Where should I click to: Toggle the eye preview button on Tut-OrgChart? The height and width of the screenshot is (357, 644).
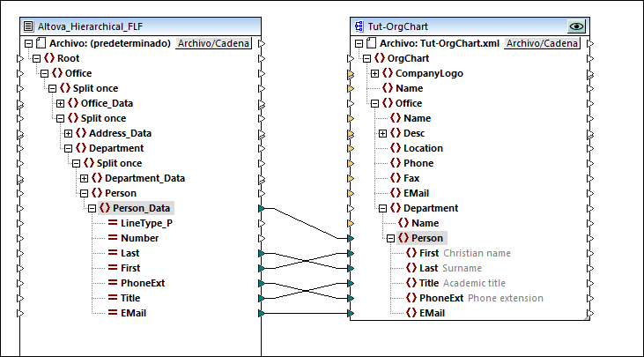point(577,26)
